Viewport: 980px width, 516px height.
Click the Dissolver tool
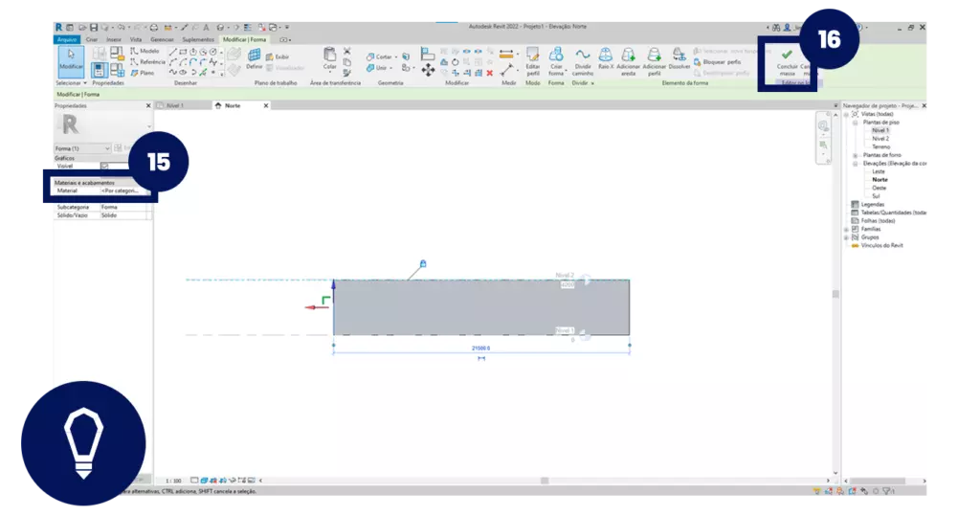[679, 58]
